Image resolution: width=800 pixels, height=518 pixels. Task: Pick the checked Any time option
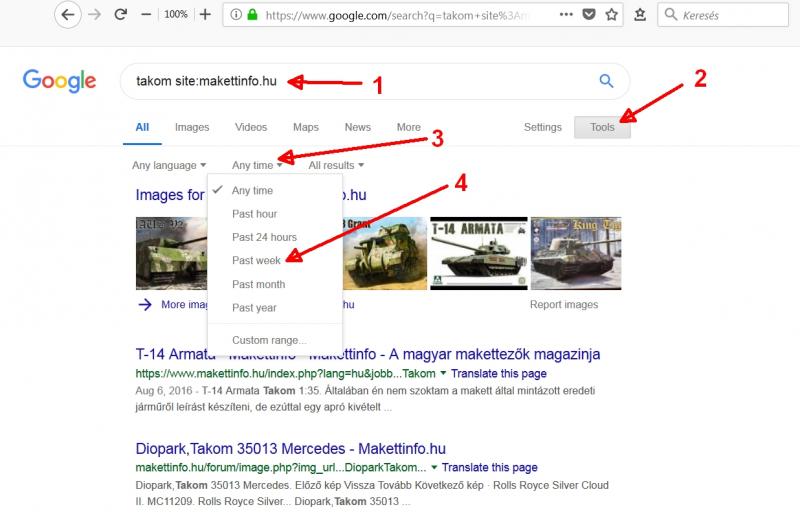click(252, 190)
